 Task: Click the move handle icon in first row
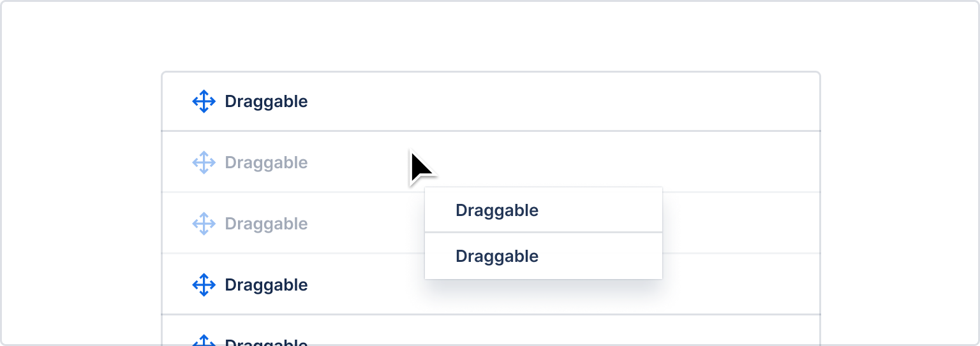(x=204, y=101)
